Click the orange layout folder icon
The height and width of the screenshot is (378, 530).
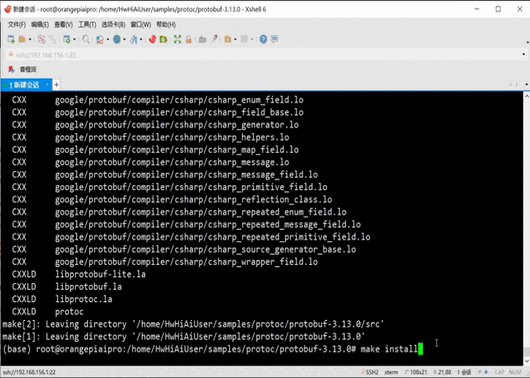coord(228,40)
